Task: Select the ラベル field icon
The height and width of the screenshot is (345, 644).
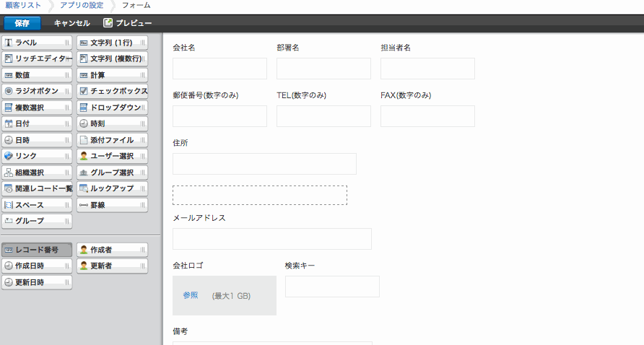Action: (x=9, y=43)
